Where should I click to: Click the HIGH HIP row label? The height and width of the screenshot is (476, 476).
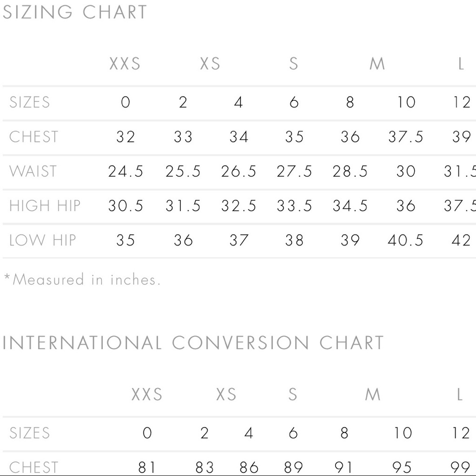pos(45,206)
